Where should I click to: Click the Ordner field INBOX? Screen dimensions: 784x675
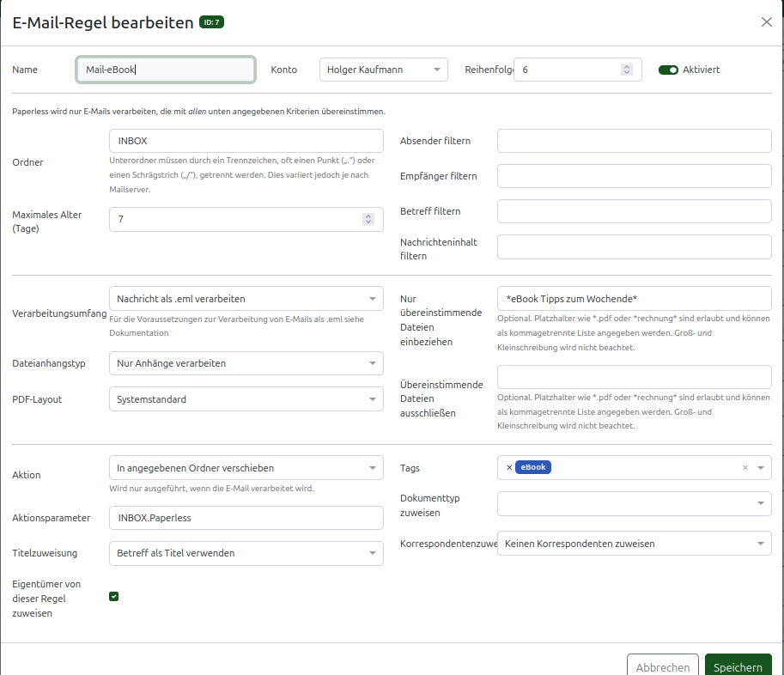(x=246, y=141)
